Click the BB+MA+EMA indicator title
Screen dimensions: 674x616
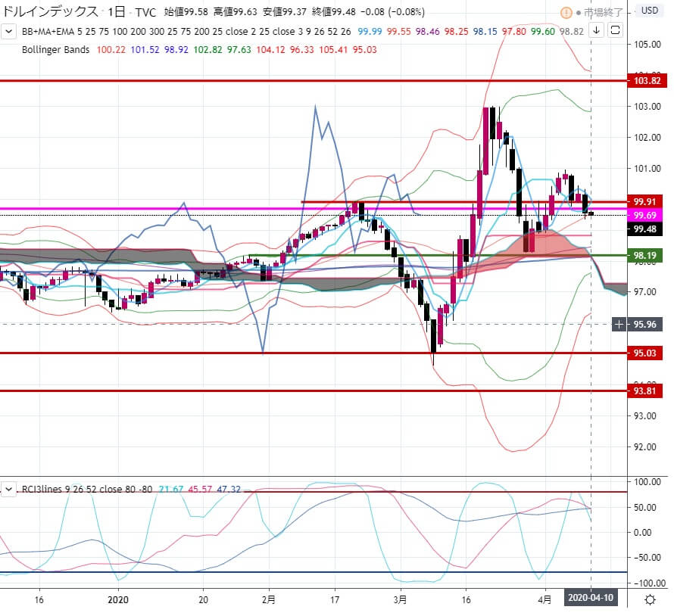(x=48, y=31)
